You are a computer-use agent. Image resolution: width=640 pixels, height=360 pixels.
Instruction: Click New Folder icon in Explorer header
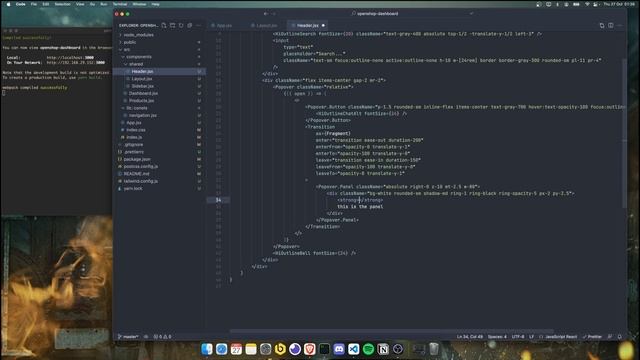point(172,25)
